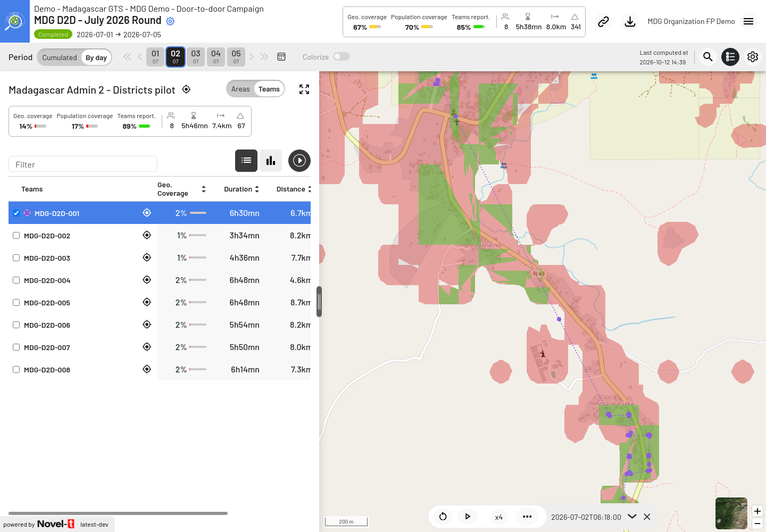Play the track timeline
This screenshot has width=766, height=532.
468,517
